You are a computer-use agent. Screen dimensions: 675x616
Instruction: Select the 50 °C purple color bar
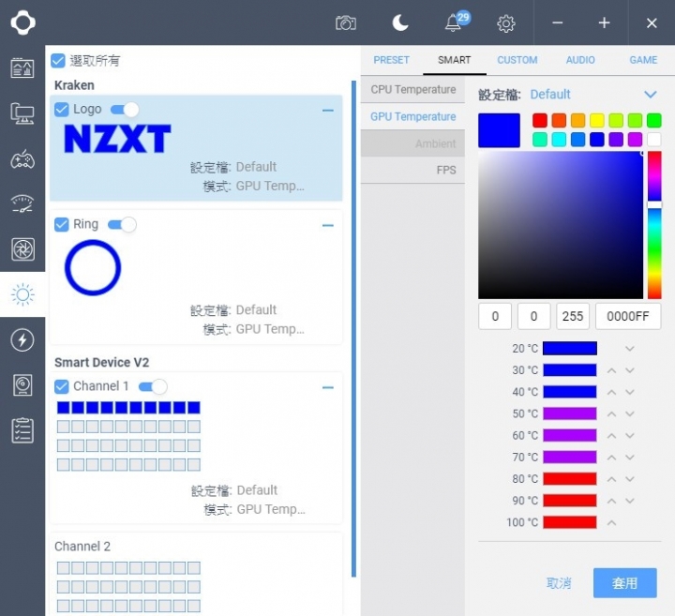pos(570,413)
